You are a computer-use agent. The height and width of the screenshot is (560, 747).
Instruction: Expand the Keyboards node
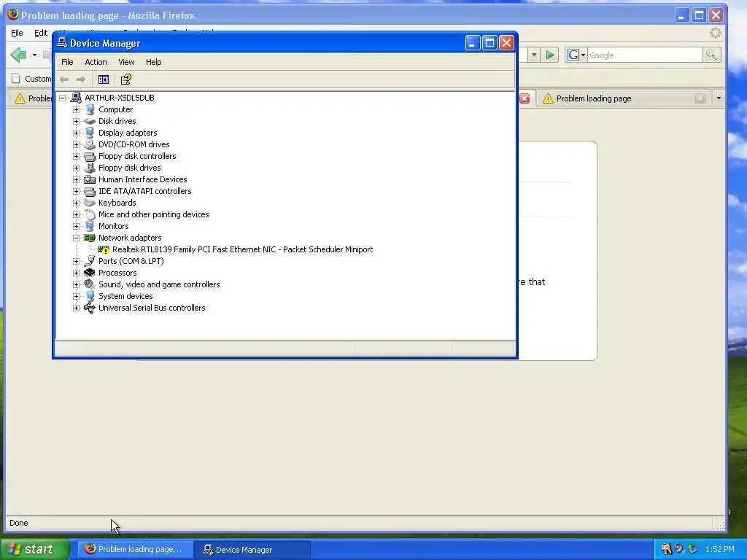[x=76, y=203]
